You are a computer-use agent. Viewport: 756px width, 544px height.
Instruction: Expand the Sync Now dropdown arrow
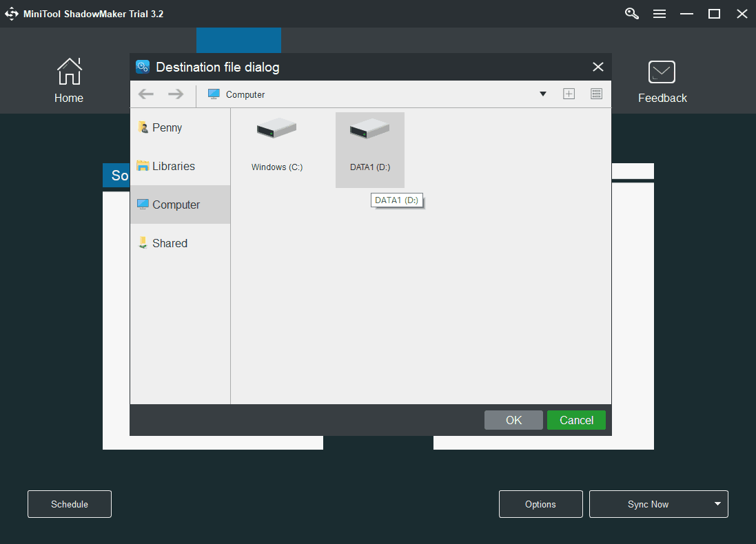(717, 504)
